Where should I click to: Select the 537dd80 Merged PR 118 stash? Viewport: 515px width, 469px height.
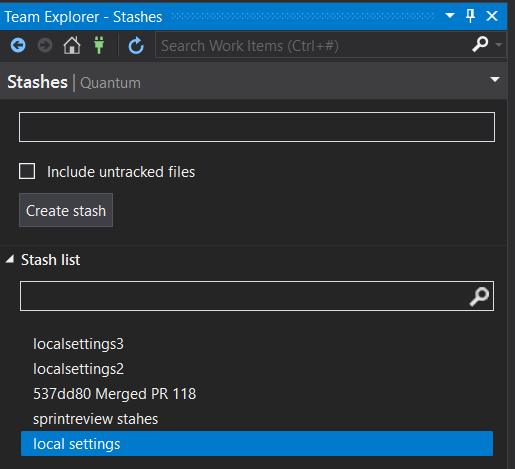(x=257, y=394)
